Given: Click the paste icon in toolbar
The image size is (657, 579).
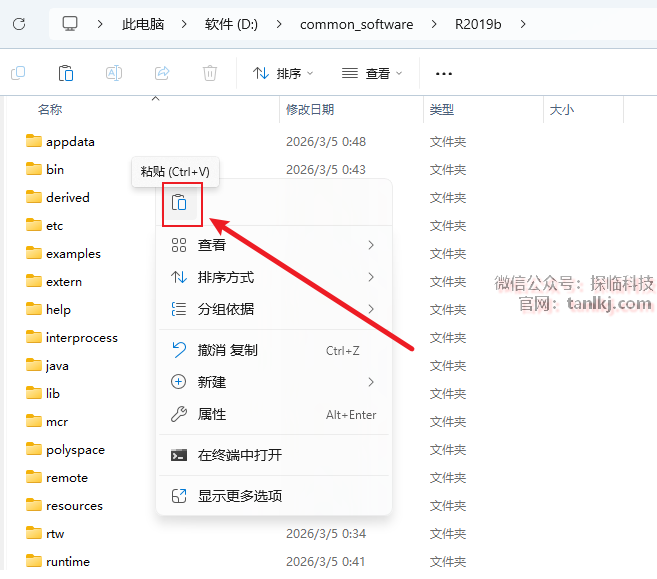Looking at the screenshot, I should 66,73.
